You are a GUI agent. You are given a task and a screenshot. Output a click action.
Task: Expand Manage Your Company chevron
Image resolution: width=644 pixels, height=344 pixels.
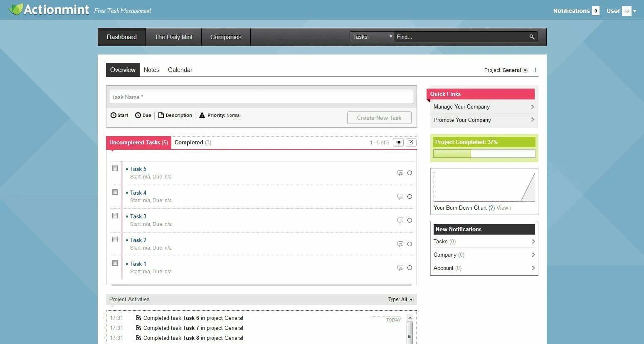coord(533,107)
